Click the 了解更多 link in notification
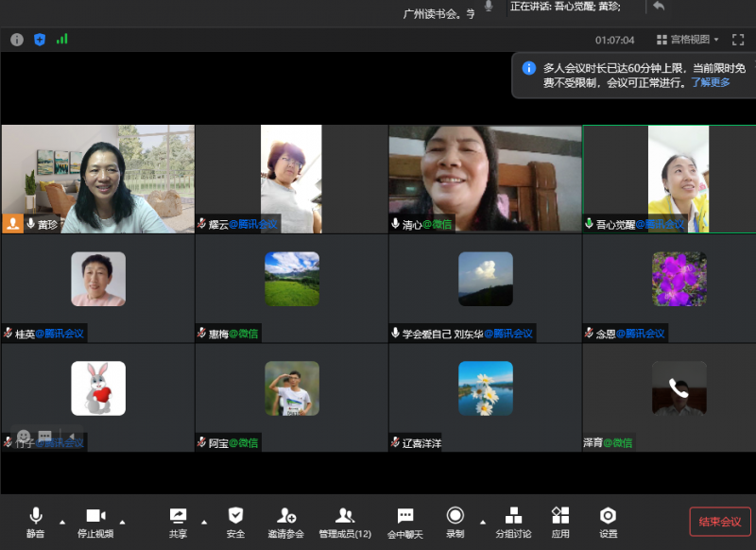The width and height of the screenshot is (756, 550). tap(711, 82)
